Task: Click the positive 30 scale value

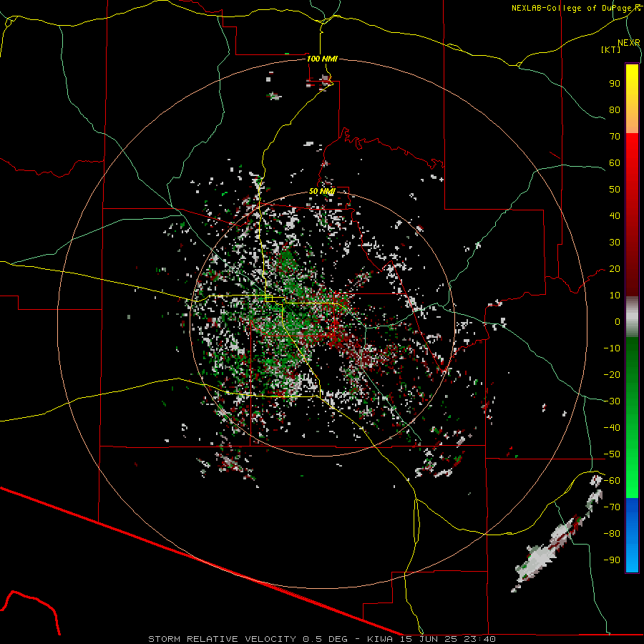Action: 615,243
